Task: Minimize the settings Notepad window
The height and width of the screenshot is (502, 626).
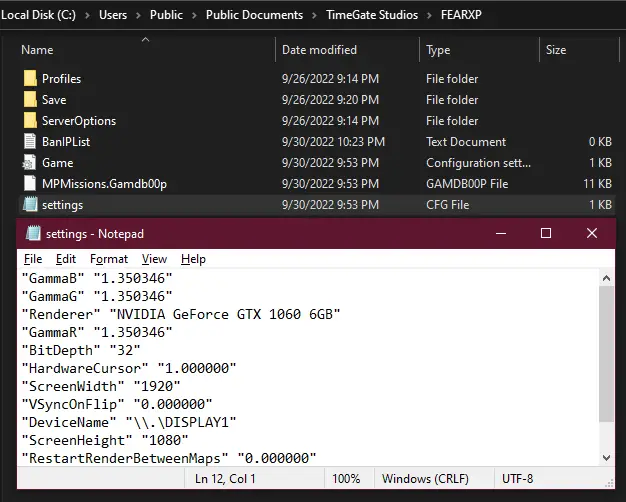Action: pyautogui.click(x=501, y=234)
